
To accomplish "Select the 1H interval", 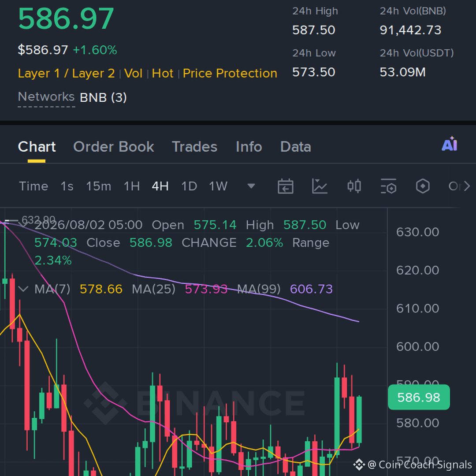I will coord(132,186).
